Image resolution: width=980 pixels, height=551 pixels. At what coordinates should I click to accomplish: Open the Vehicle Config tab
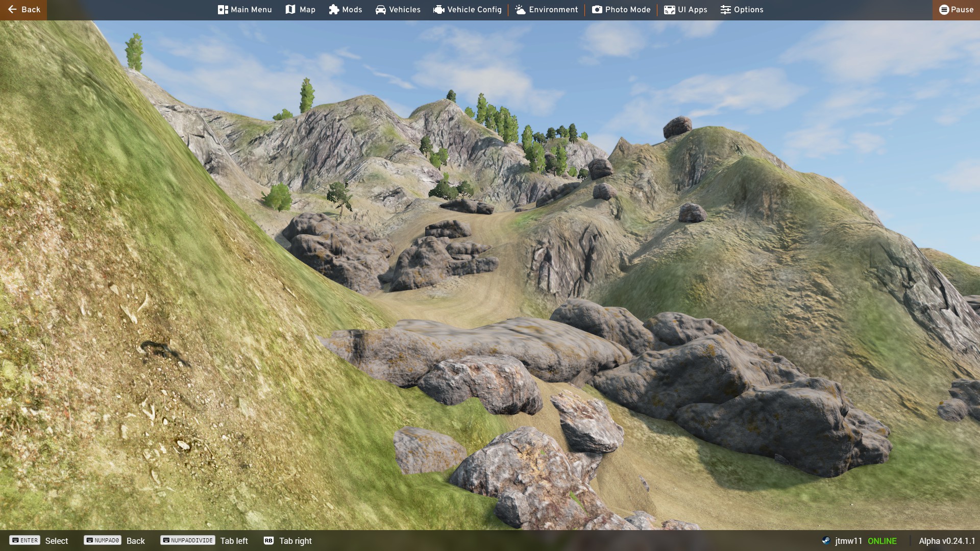coord(467,10)
